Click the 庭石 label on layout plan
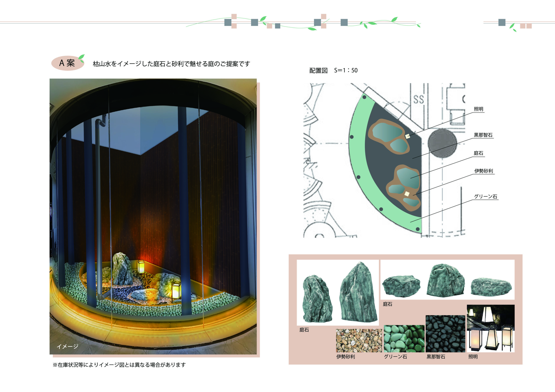 (x=478, y=153)
